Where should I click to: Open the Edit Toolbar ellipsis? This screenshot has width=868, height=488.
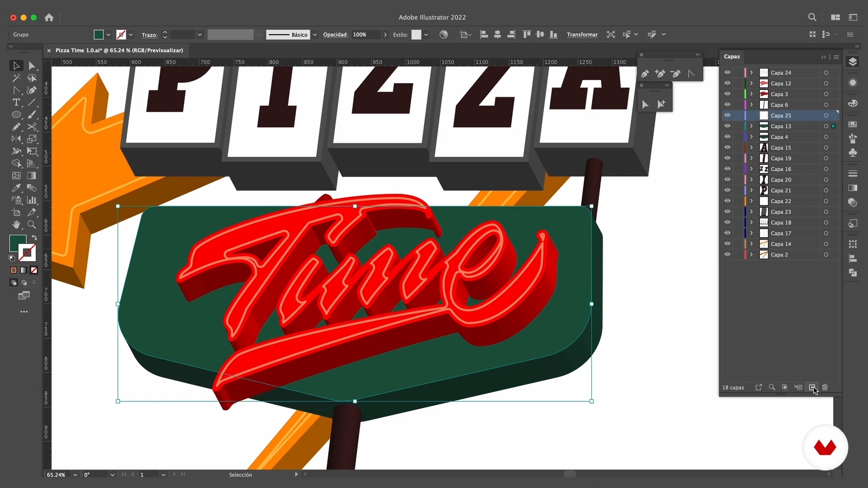tap(24, 312)
